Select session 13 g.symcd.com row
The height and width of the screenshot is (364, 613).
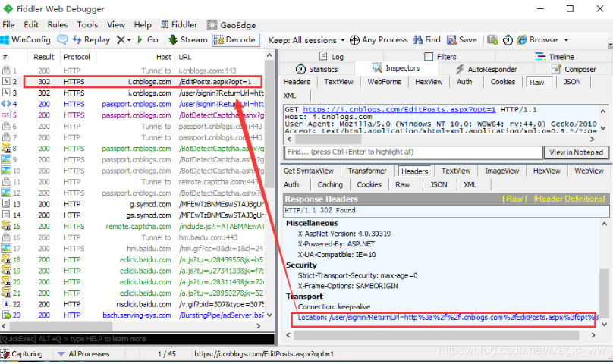(133, 204)
